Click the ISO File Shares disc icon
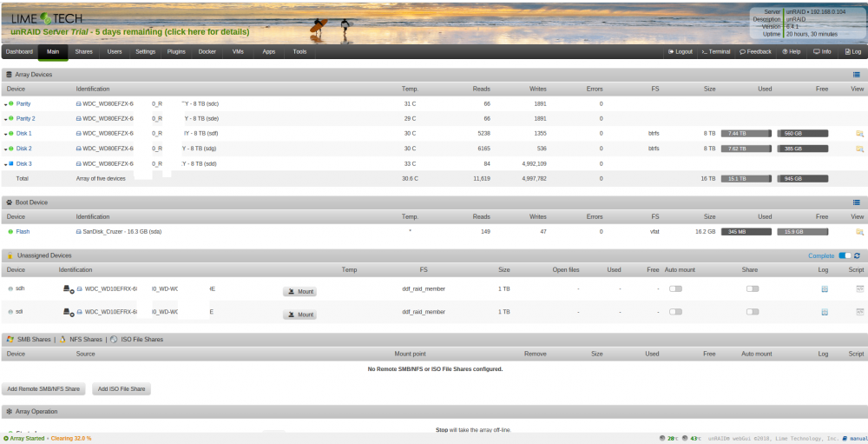Image resolution: width=868 pixels, height=444 pixels. tap(114, 339)
